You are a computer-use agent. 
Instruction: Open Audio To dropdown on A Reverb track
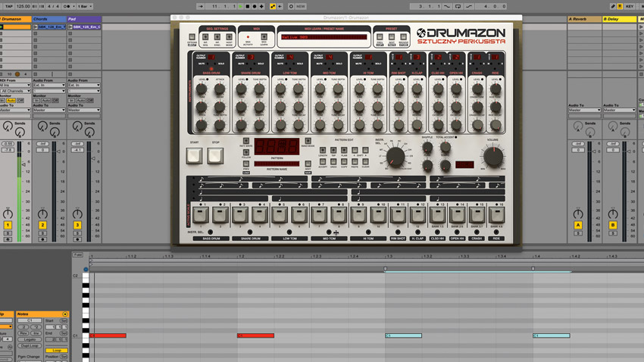click(x=584, y=110)
